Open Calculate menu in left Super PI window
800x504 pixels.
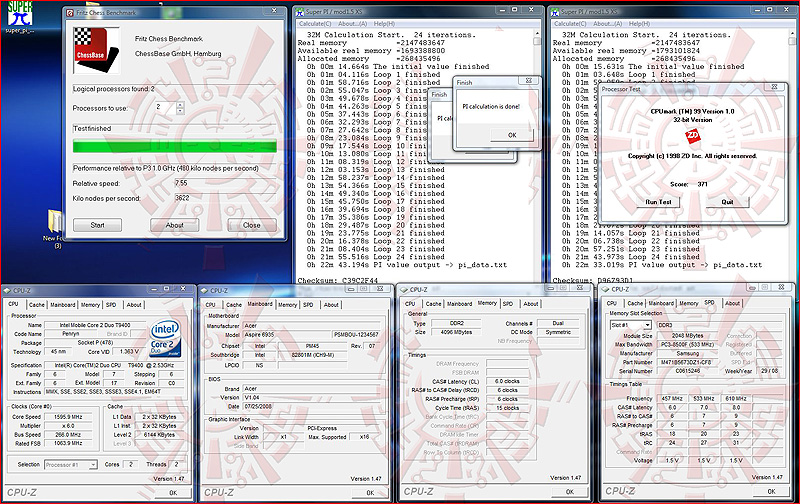[x=315, y=23]
